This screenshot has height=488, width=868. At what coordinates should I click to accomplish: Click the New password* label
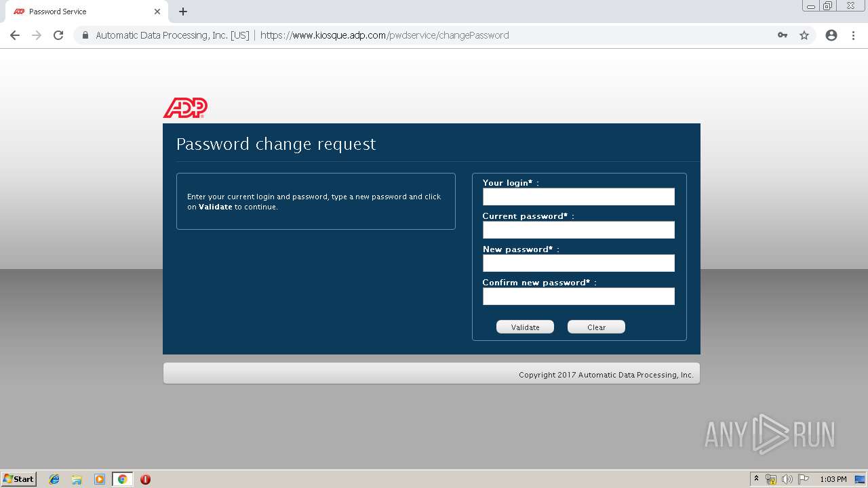pyautogui.click(x=521, y=249)
